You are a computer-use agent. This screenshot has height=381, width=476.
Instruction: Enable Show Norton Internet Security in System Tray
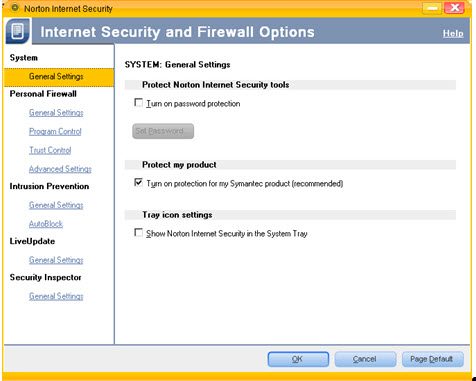point(138,232)
